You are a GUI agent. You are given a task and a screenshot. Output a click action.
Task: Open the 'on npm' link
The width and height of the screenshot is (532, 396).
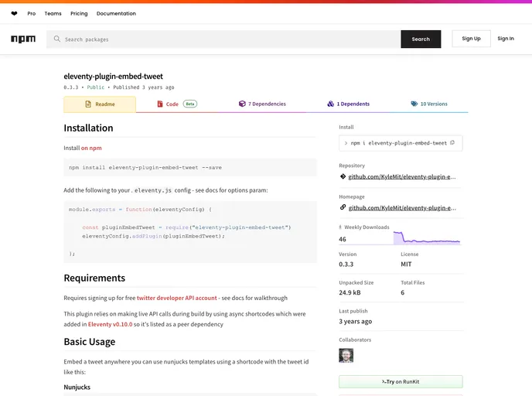pos(91,148)
